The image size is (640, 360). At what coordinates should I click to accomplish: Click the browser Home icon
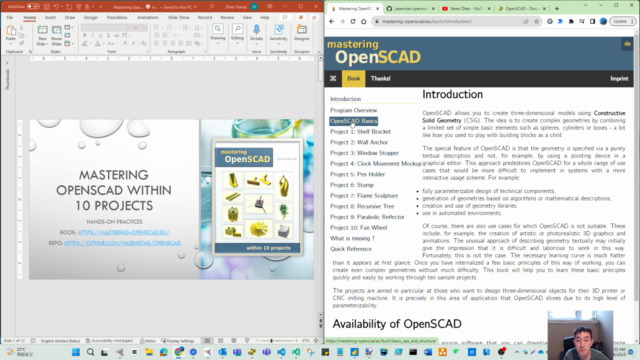(363, 21)
